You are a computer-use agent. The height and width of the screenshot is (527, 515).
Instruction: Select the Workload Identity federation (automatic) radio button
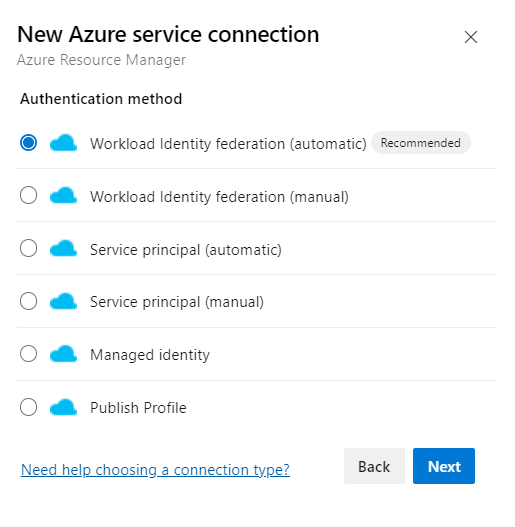[x=29, y=143]
